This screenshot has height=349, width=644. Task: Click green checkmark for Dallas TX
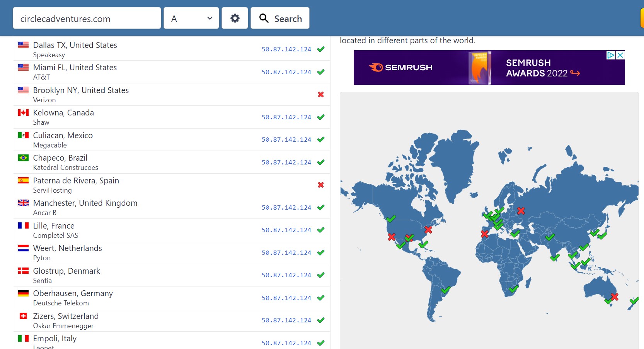(320, 49)
